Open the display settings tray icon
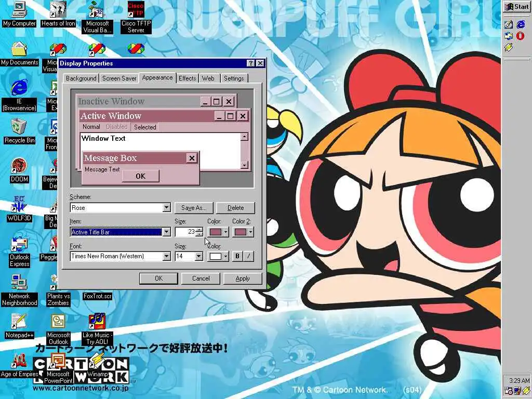 [x=517, y=391]
